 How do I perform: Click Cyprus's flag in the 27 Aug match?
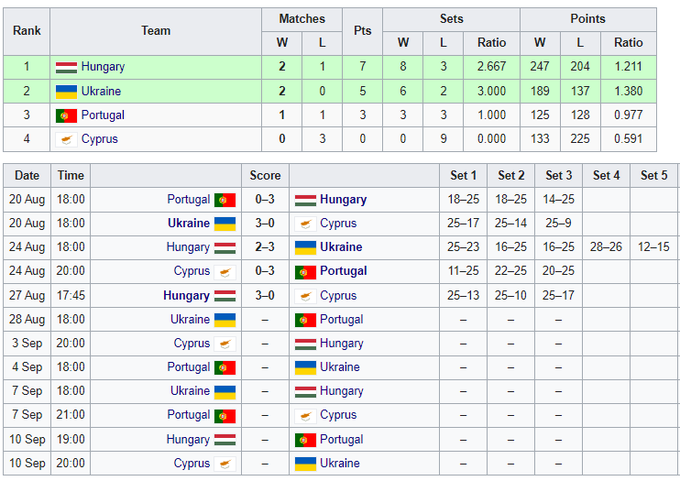tap(305, 295)
